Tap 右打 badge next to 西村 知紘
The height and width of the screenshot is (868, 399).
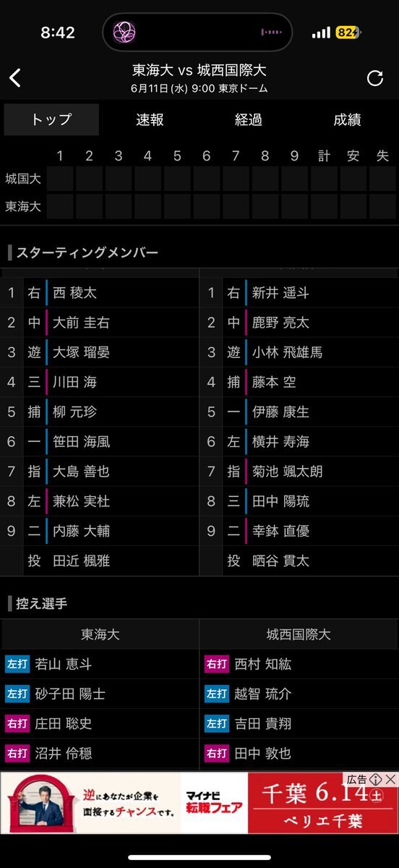[216, 664]
